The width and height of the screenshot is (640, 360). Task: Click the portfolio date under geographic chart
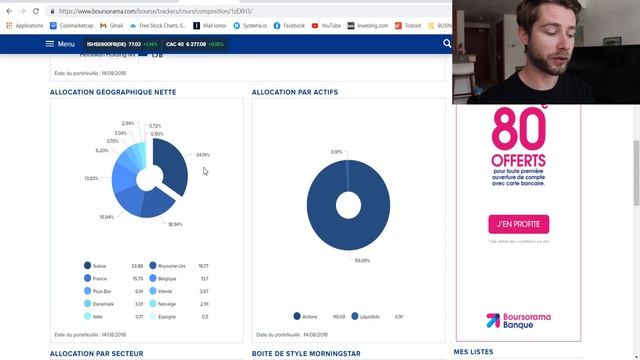pos(90,335)
